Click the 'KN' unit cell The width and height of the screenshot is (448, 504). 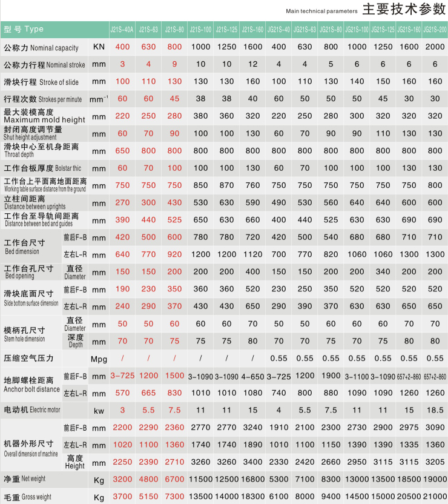coord(99,47)
